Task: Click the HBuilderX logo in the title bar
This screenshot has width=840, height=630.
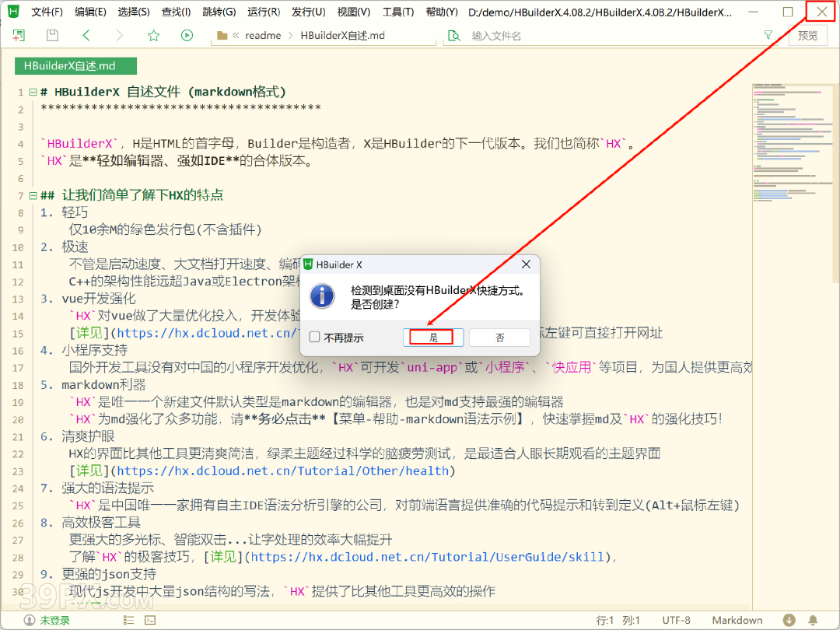Action: point(13,11)
